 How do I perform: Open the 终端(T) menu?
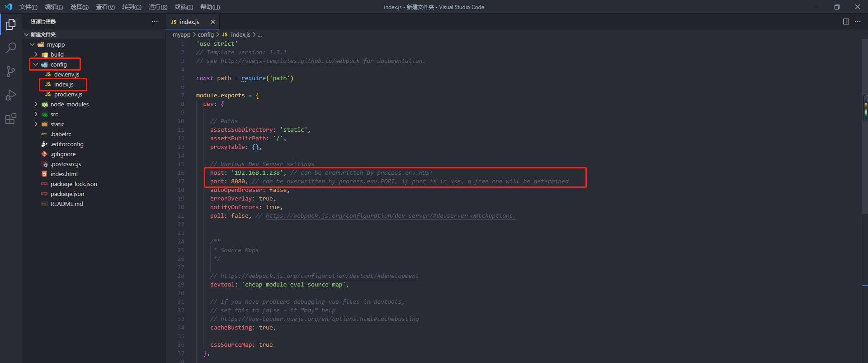184,7
